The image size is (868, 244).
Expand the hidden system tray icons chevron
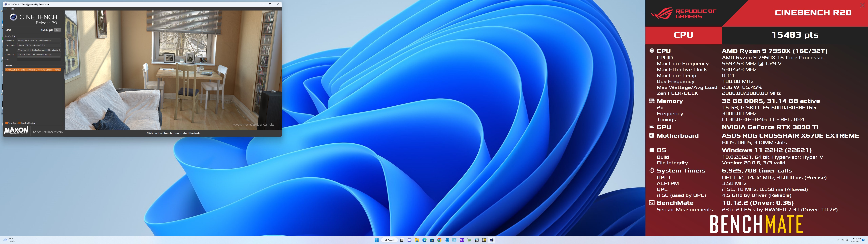pos(838,240)
